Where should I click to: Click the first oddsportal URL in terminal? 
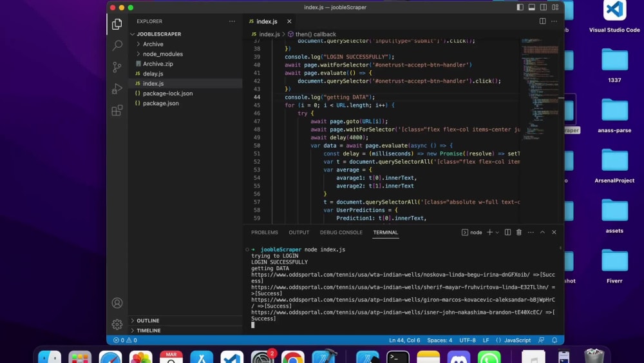coord(391,275)
